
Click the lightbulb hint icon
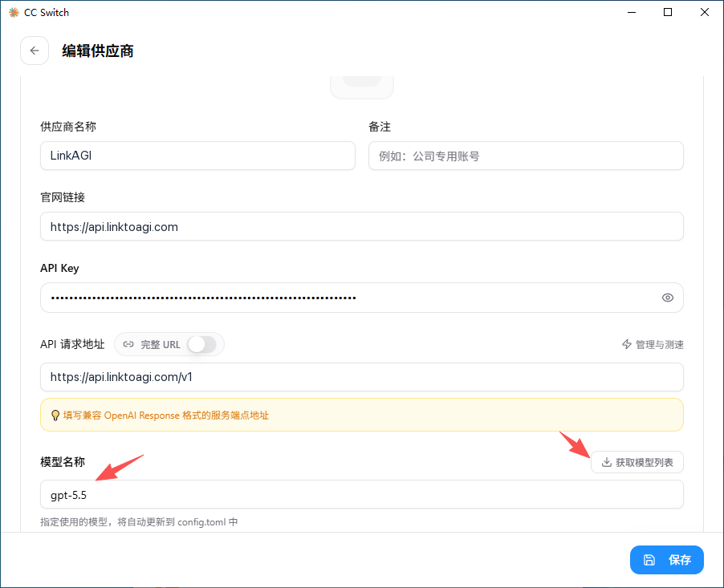55,416
